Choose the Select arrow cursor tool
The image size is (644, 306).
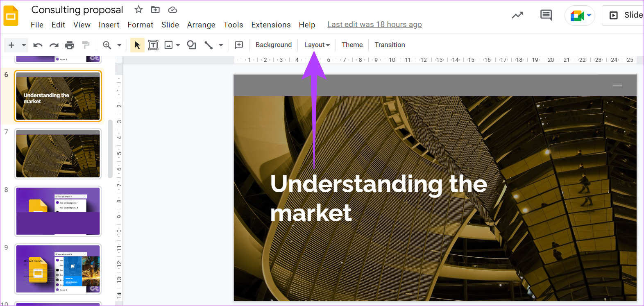click(137, 45)
